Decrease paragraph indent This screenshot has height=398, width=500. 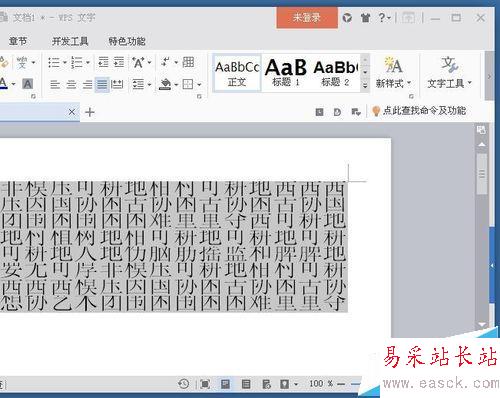point(103,62)
